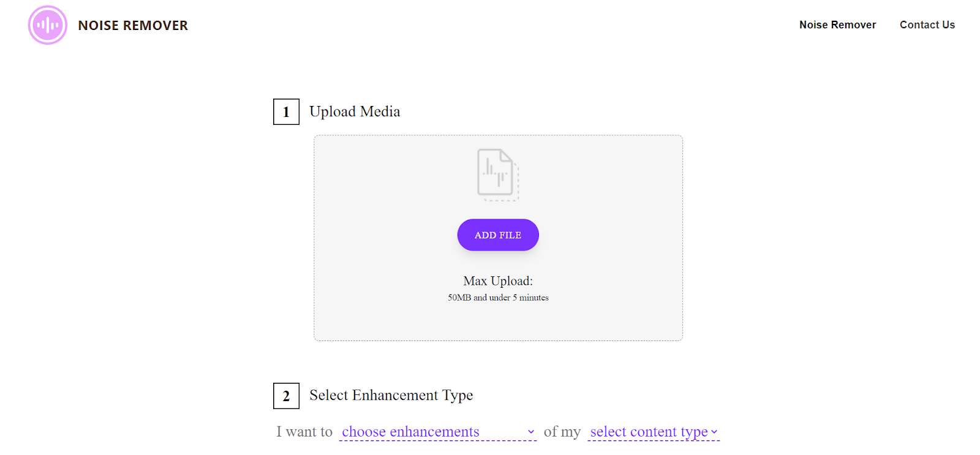Viewport: 980px width, 455px height.
Task: Click the Upload Media heading
Action: click(x=355, y=111)
